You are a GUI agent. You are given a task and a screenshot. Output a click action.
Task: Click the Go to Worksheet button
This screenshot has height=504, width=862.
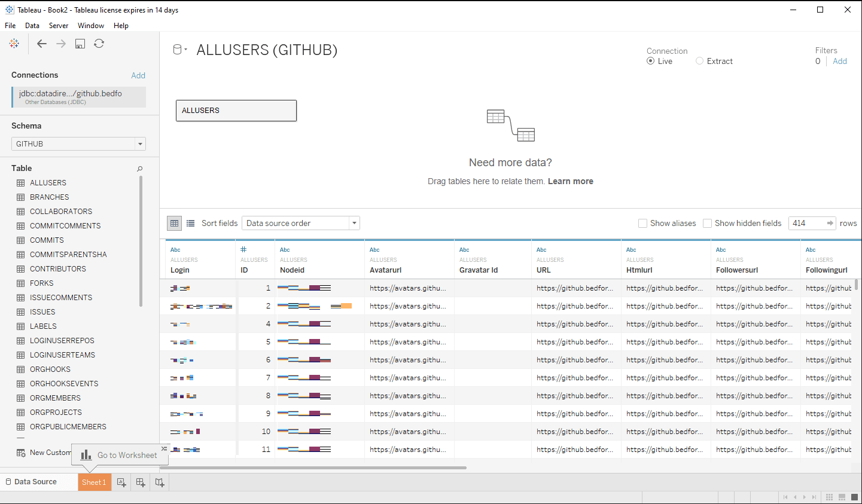(120, 455)
